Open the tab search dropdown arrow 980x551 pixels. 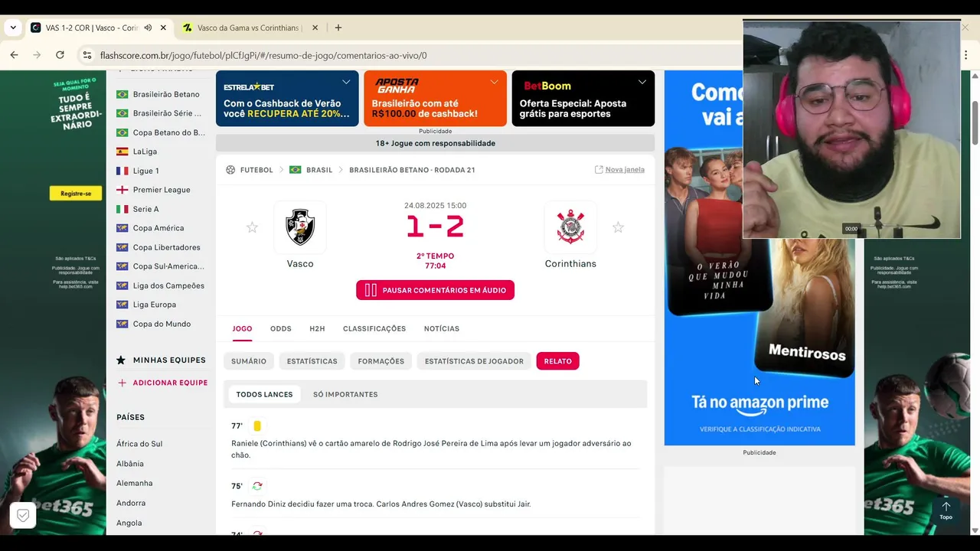(13, 28)
